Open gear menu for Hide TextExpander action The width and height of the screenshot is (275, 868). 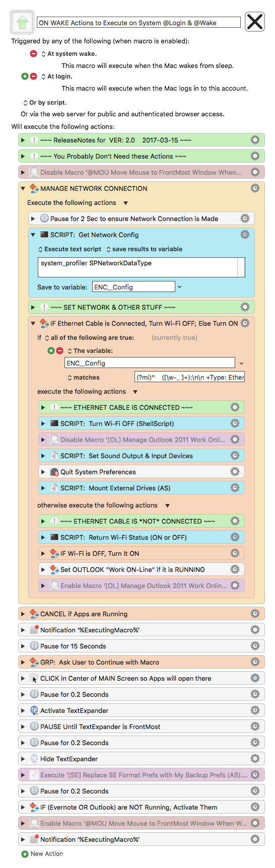(255, 759)
